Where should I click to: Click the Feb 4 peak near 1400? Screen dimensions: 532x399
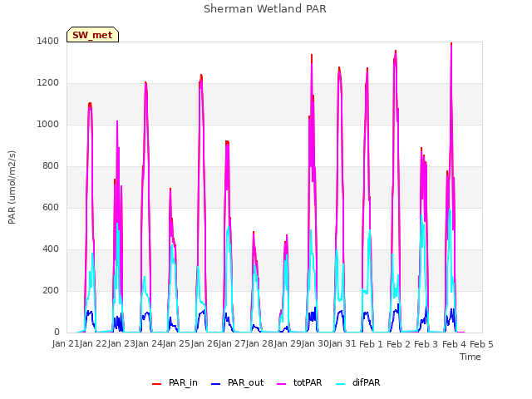pos(451,44)
